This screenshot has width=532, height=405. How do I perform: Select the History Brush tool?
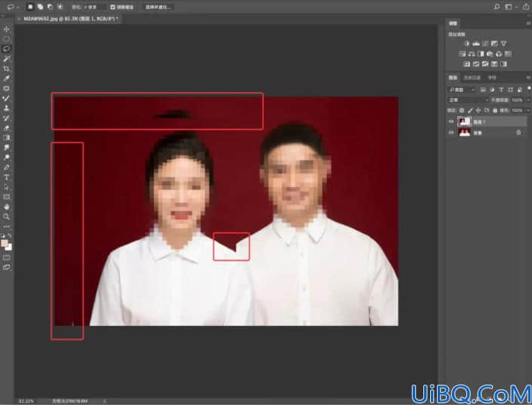[7, 118]
